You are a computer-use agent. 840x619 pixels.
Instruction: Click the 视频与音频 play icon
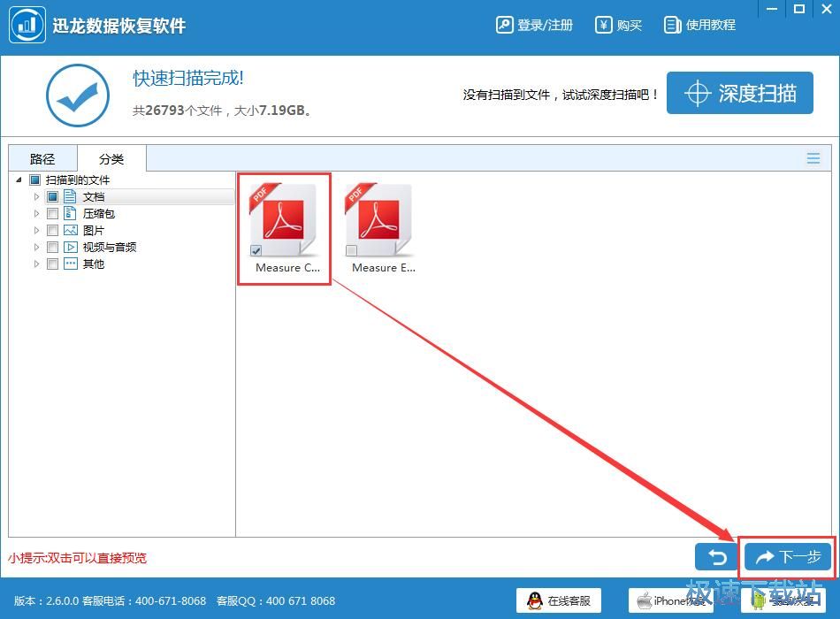(70, 247)
